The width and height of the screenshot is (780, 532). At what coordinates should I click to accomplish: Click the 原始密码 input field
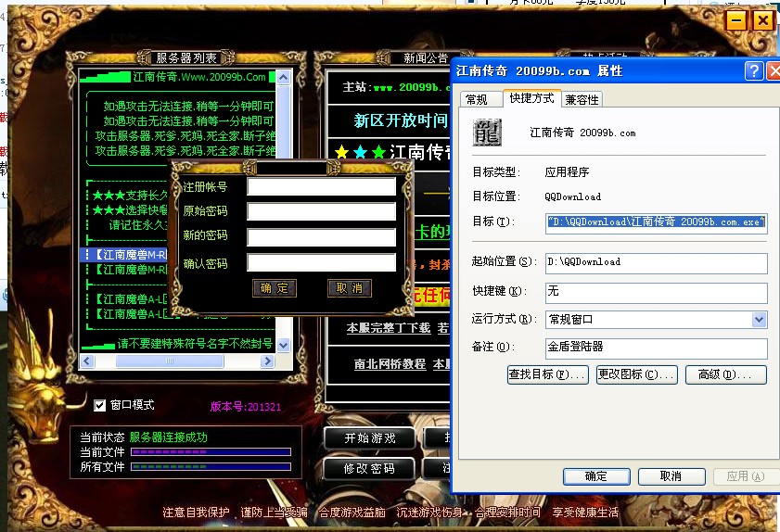tap(321, 211)
